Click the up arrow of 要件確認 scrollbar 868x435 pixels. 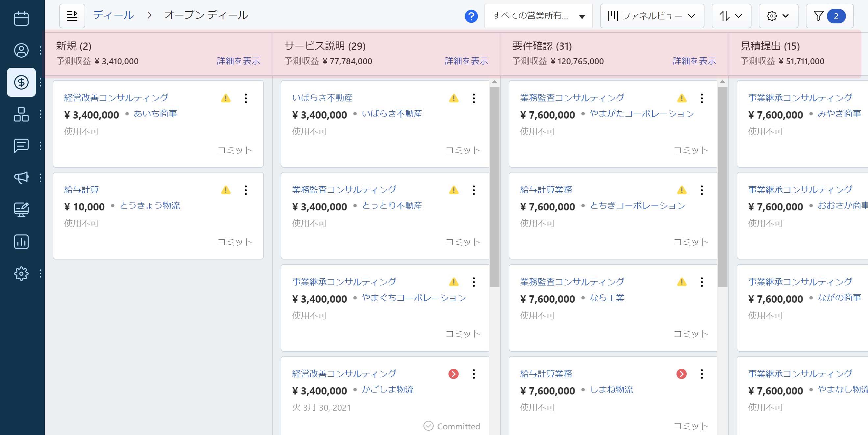pos(723,82)
